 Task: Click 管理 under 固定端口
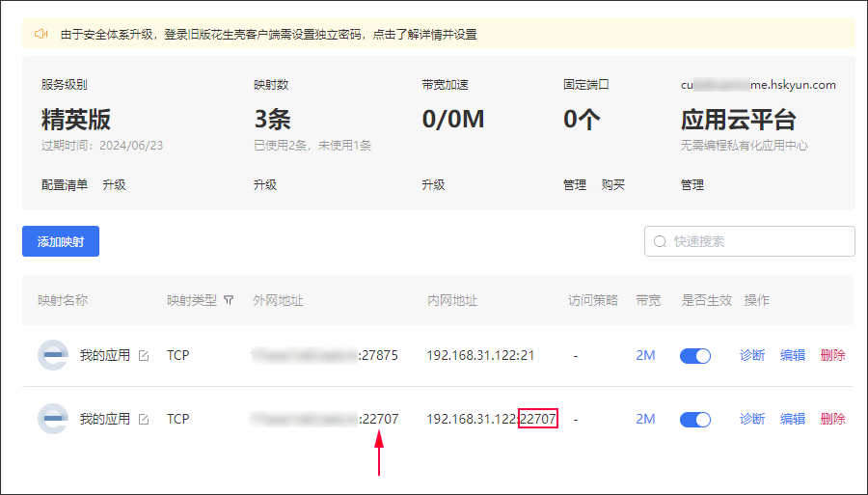pyautogui.click(x=575, y=185)
